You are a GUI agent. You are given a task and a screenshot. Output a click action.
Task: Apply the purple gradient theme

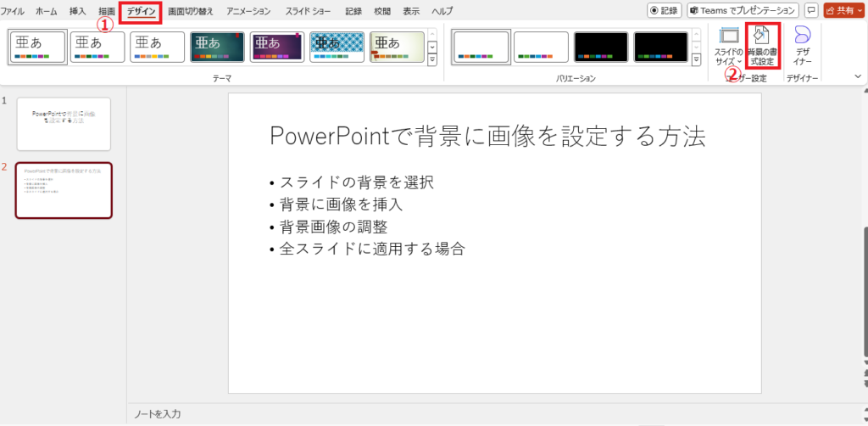pyautogui.click(x=277, y=47)
